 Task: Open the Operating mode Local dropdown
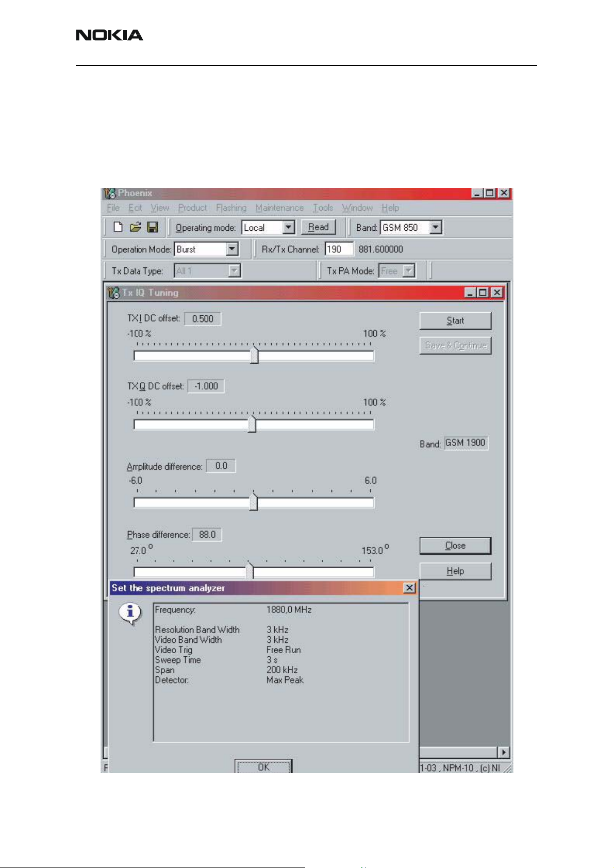pyautogui.click(x=289, y=227)
